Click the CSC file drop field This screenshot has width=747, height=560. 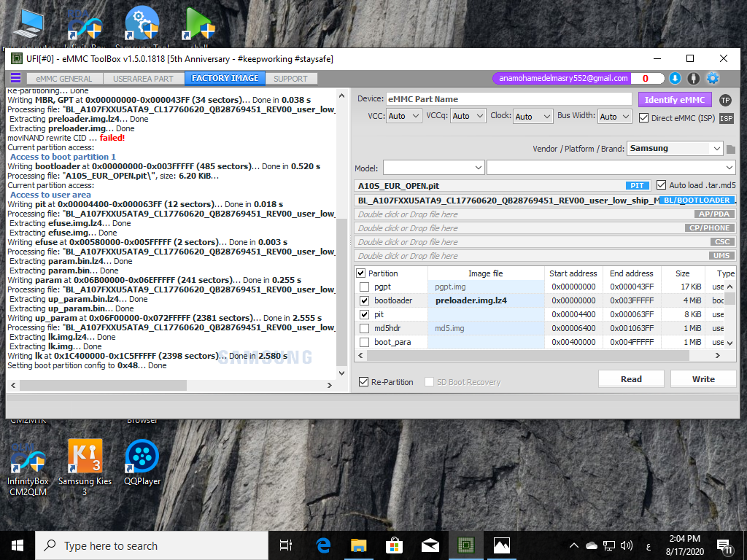click(545, 242)
